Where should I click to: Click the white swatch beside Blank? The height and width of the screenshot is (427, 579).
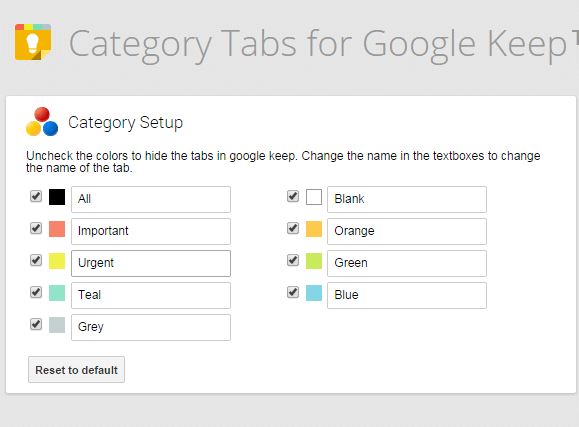pyautogui.click(x=314, y=197)
